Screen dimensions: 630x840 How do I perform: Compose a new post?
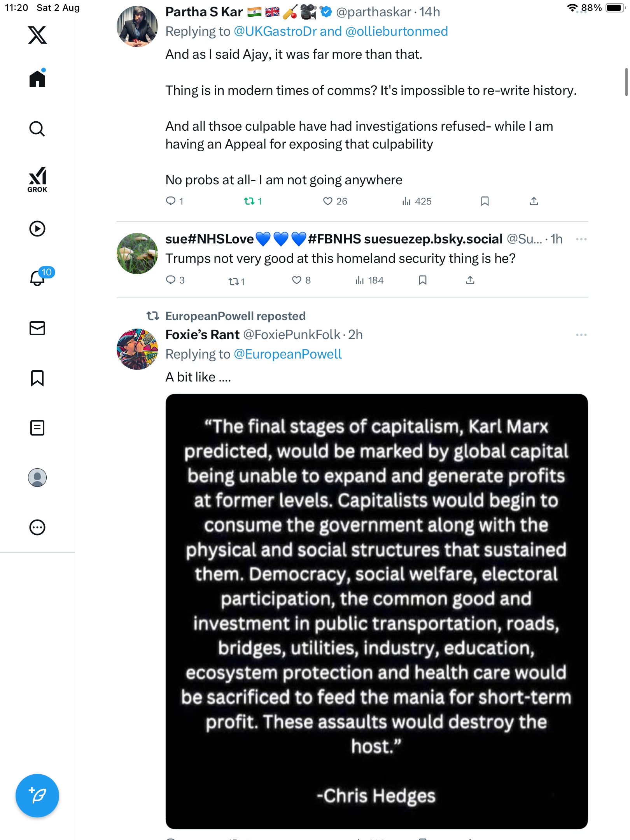[x=37, y=796]
